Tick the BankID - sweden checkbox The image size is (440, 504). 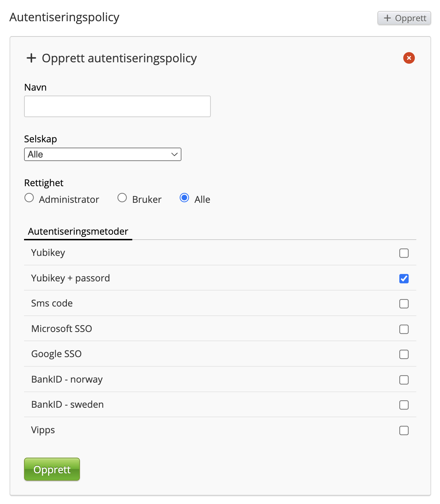(x=404, y=405)
